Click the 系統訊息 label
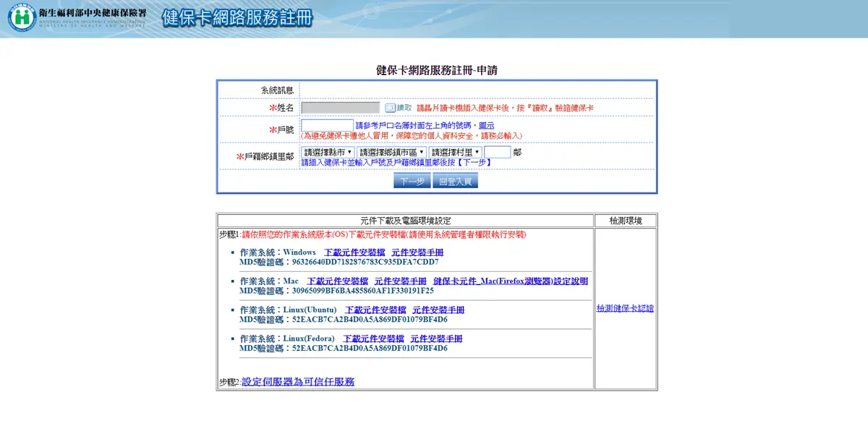868x439 pixels. tap(277, 90)
